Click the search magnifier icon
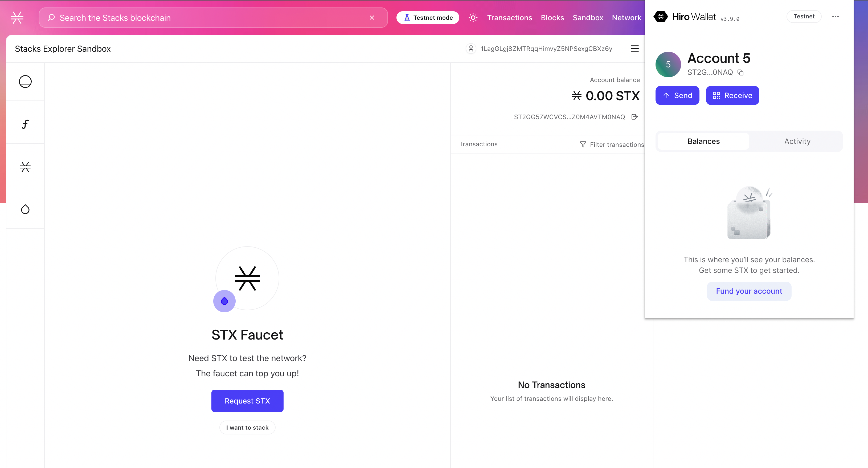Viewport: 868px width, 468px height. click(51, 18)
